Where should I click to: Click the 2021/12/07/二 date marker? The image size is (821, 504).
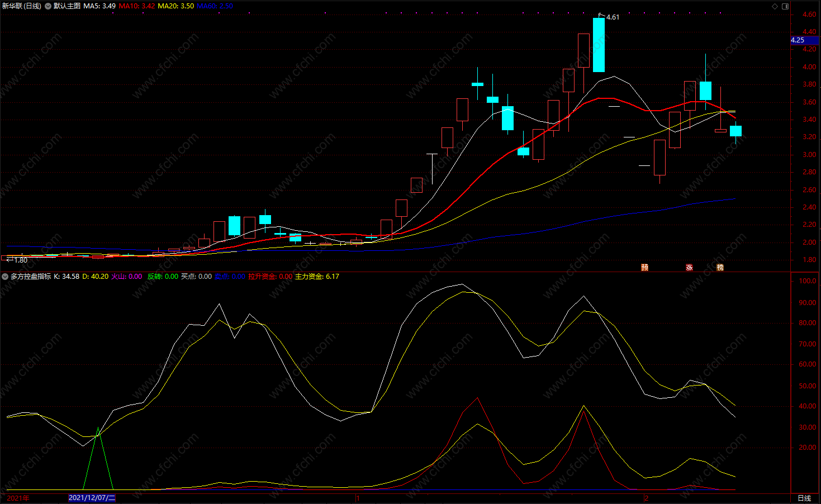tap(92, 498)
